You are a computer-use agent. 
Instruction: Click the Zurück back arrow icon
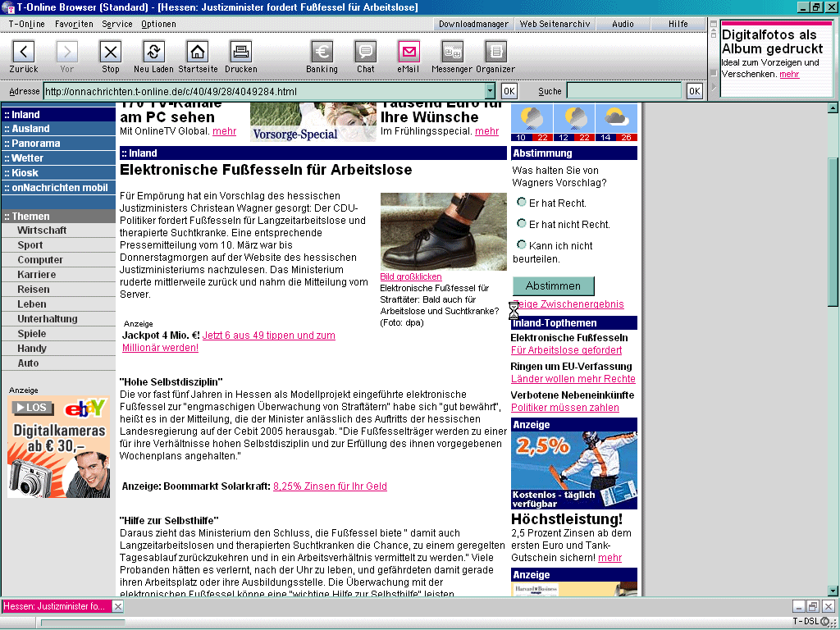click(x=24, y=52)
